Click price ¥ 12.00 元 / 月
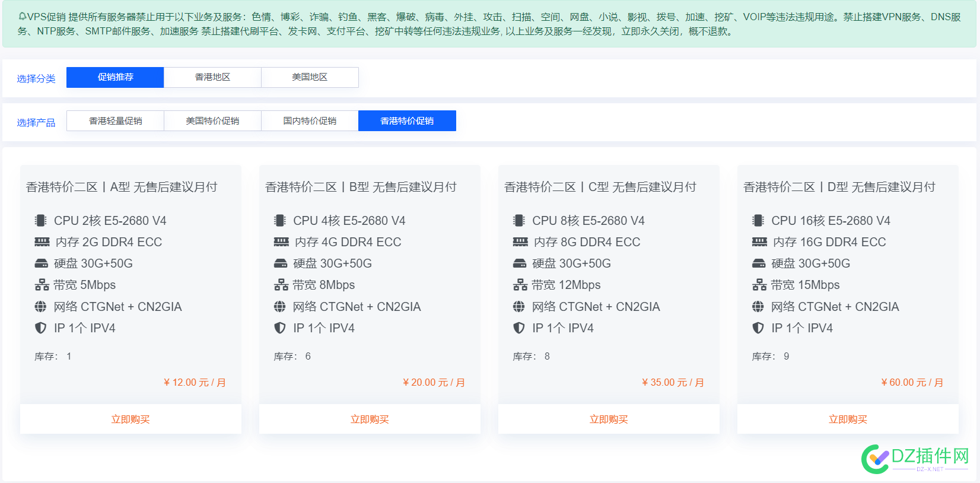Screen dimensions: 980x483 pyautogui.click(x=195, y=383)
